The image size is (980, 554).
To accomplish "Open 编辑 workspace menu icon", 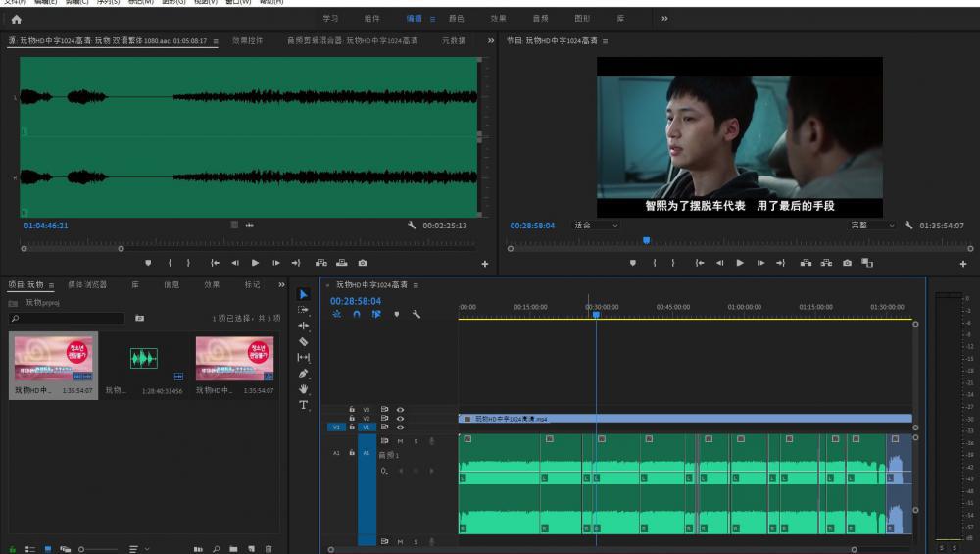I will (432, 20).
